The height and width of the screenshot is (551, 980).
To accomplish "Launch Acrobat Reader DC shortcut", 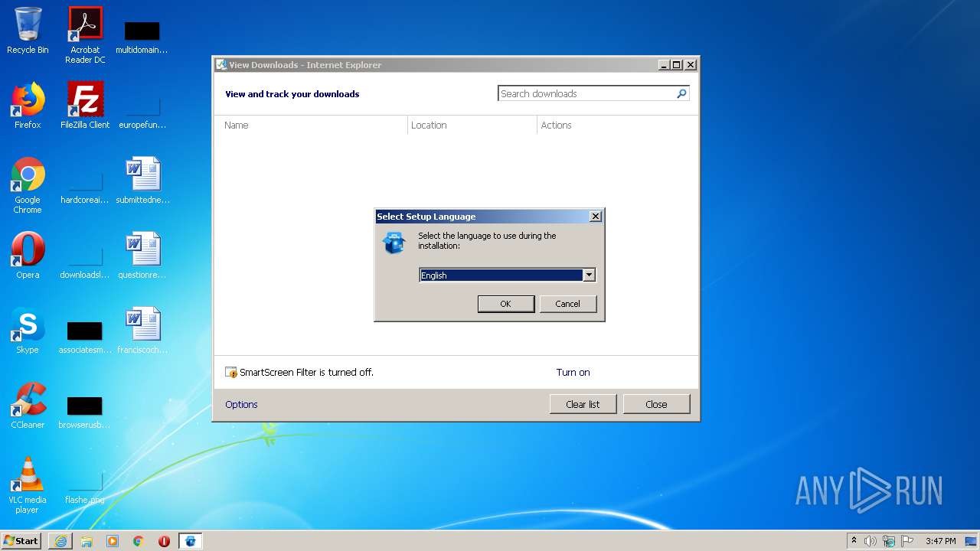I will coord(85,35).
